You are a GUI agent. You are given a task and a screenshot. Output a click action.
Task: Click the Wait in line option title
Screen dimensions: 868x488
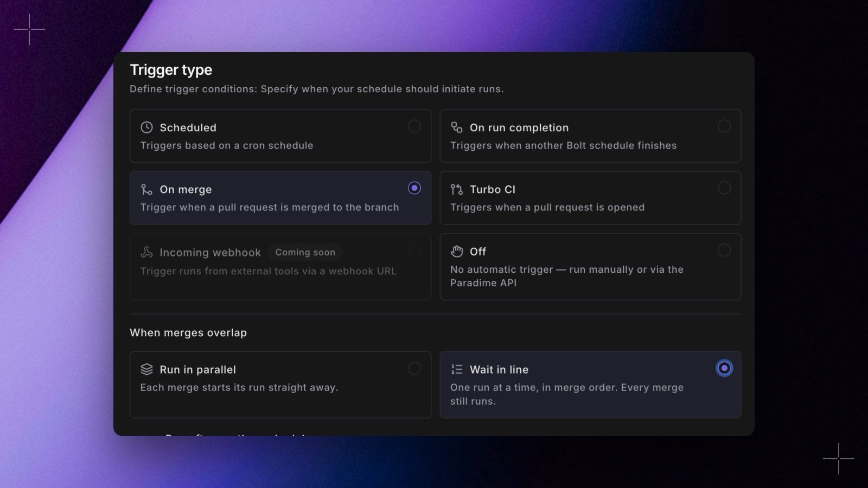point(499,369)
